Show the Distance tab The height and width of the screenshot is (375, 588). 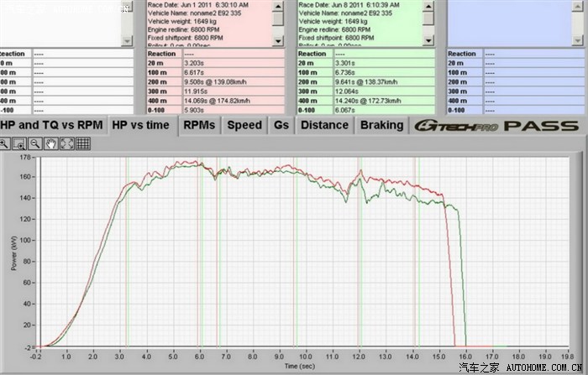(324, 125)
